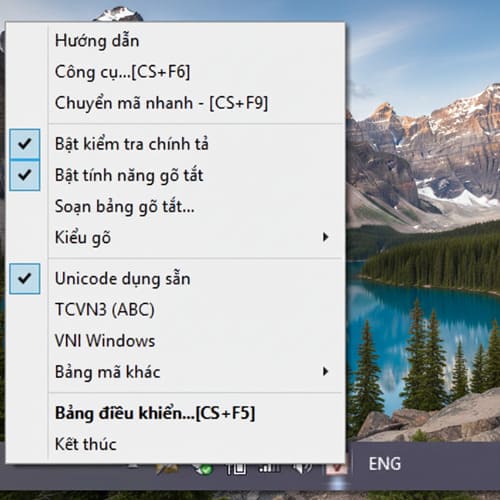Click the Unikey V tray icon
Screen dimensions: 500x500
337,468
